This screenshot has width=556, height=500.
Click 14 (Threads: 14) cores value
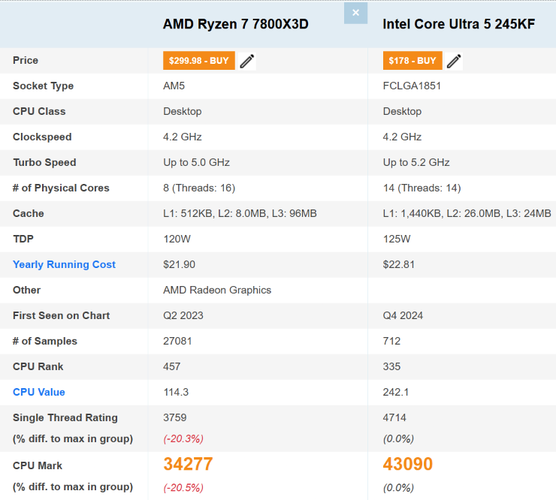422,188
